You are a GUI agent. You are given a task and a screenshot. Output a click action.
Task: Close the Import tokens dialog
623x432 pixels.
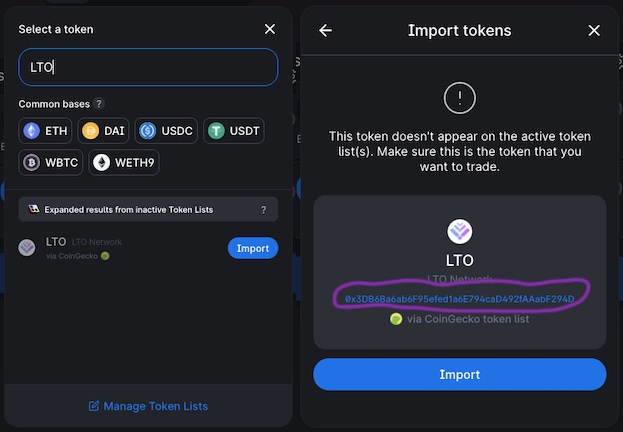coord(594,31)
